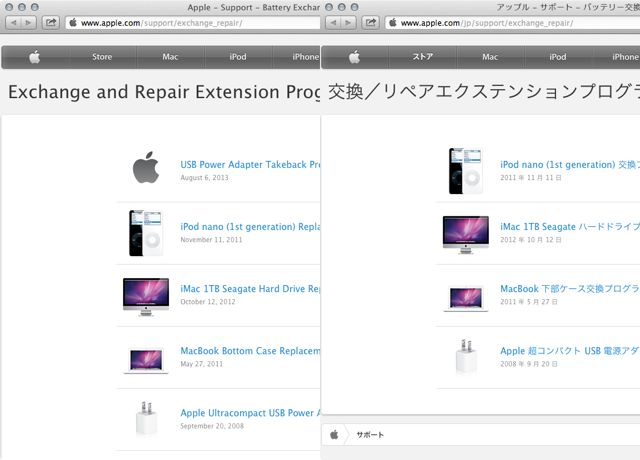
Task: Click right window address field apple.com/jp/support
Action: click(x=512, y=23)
